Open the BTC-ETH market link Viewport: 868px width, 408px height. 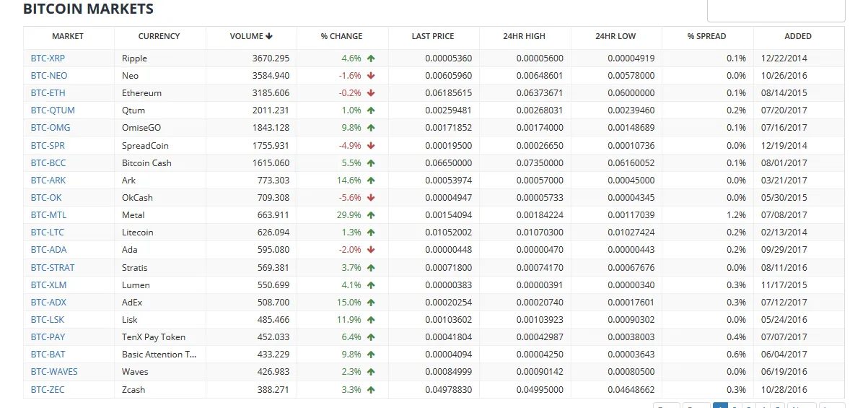(48, 93)
